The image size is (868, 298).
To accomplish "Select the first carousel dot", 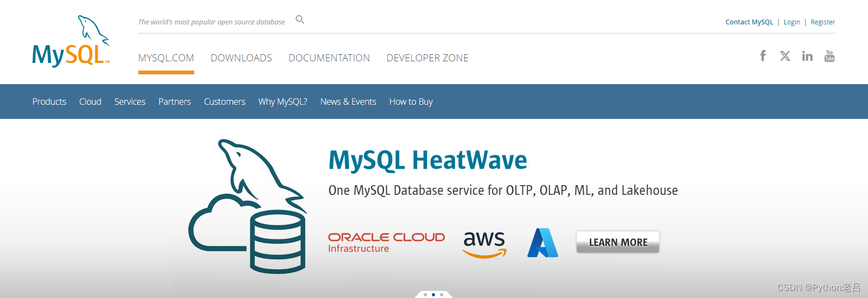I will point(425,295).
